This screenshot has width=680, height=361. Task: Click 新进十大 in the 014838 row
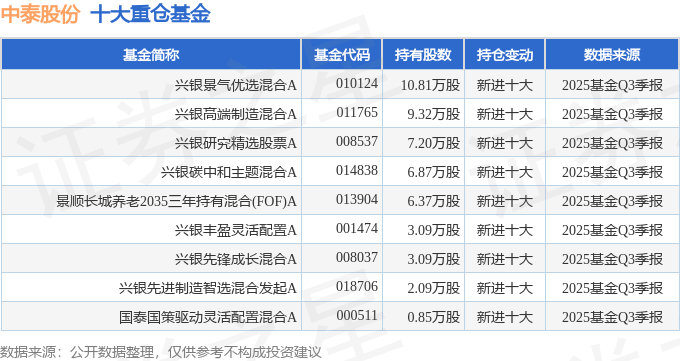point(504,172)
